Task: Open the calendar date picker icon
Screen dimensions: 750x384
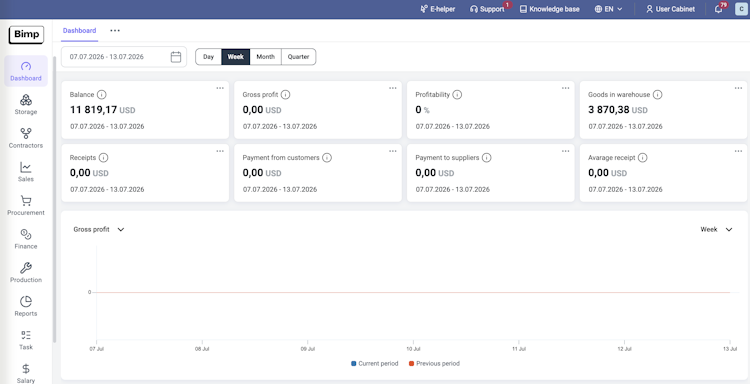Action: click(176, 57)
